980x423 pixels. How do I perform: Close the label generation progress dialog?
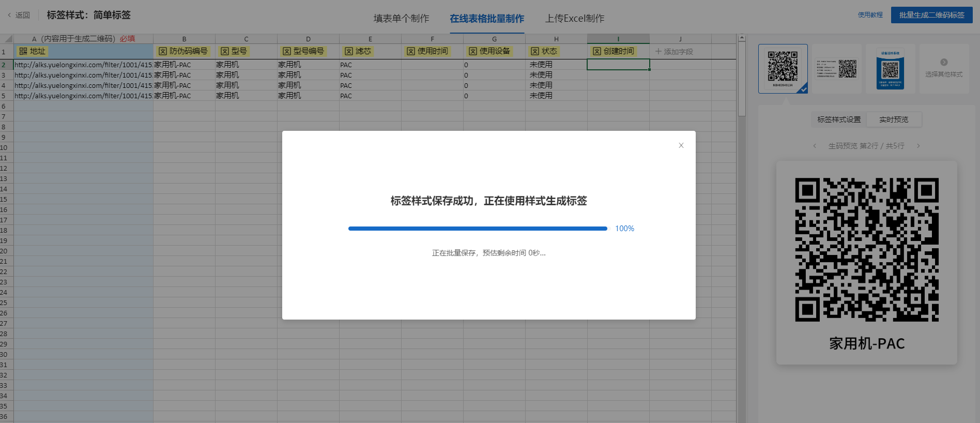tap(681, 145)
